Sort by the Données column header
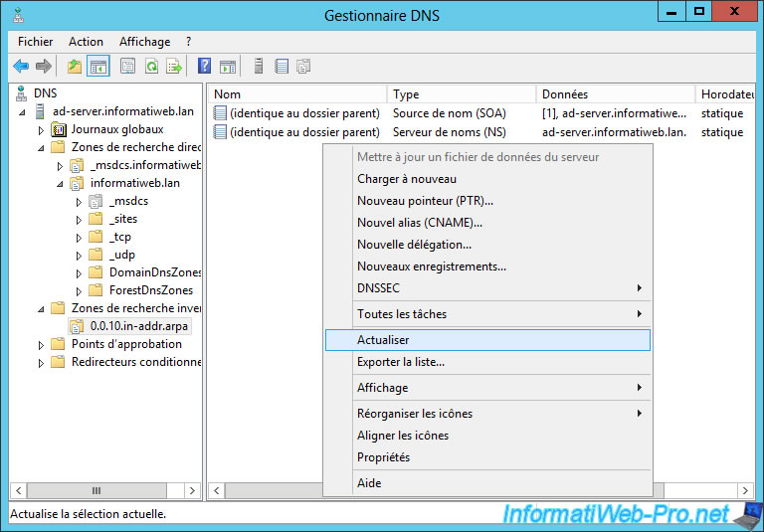764x532 pixels. point(616,94)
